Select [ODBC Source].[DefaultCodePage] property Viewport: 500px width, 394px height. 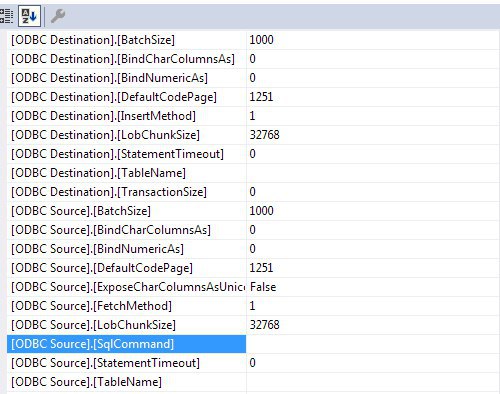pos(127,268)
